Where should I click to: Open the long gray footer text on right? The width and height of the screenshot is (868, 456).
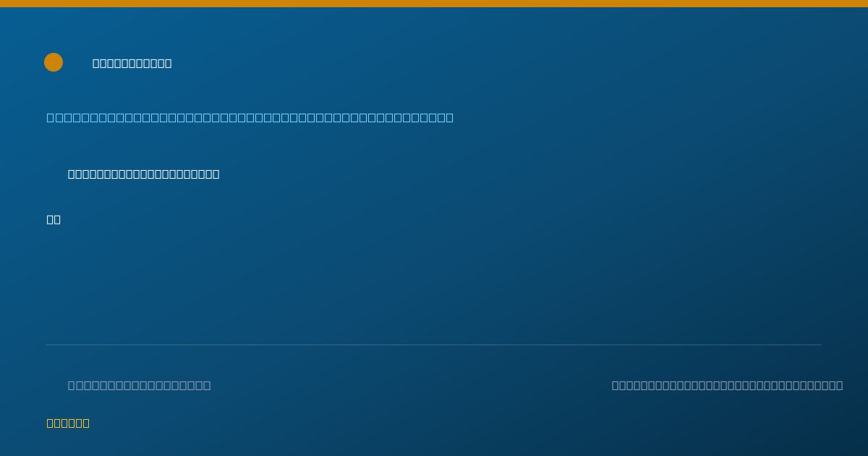(x=728, y=385)
